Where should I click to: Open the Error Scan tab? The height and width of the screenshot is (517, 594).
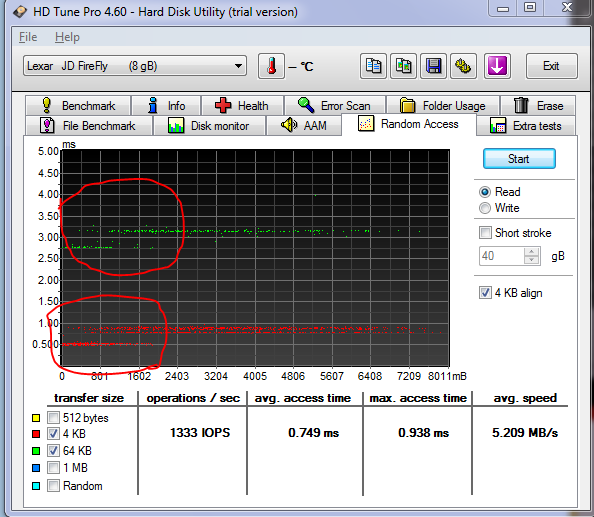[x=335, y=105]
